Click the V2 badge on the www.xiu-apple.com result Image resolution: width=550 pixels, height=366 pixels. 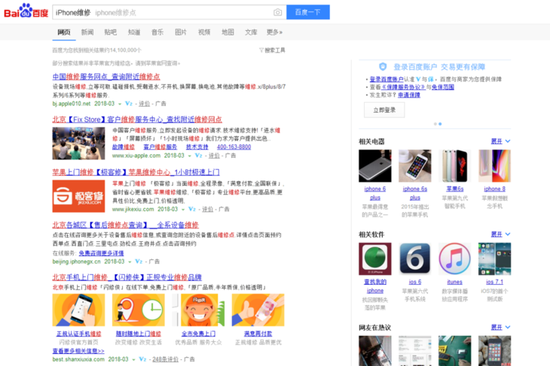coord(199,155)
